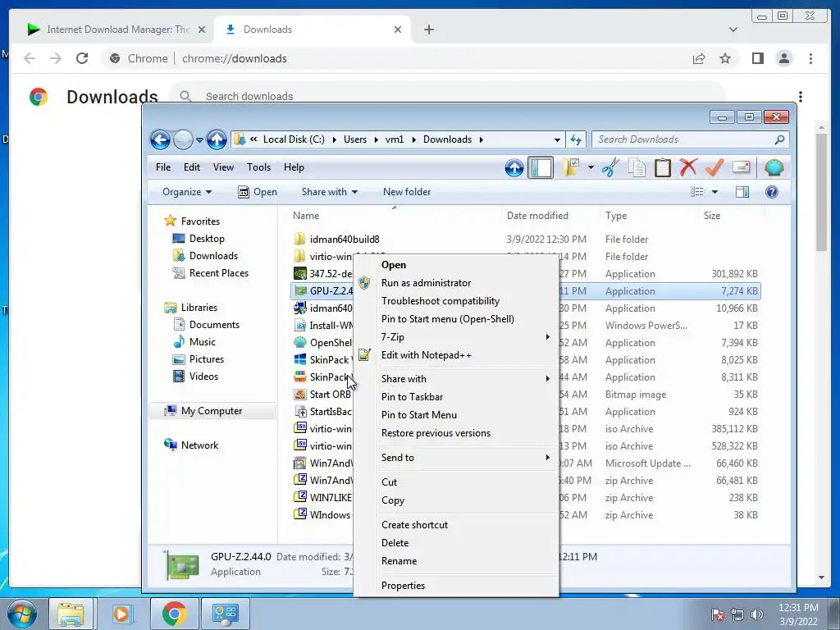Choose Edit with Notepad++

point(456,355)
